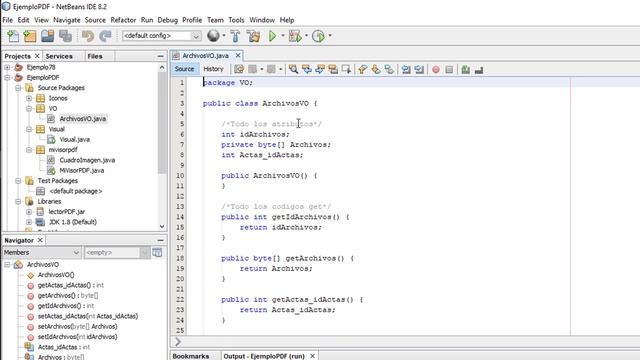Click the Open Project toolbar icon
This screenshot has width=640, height=360.
click(47, 36)
